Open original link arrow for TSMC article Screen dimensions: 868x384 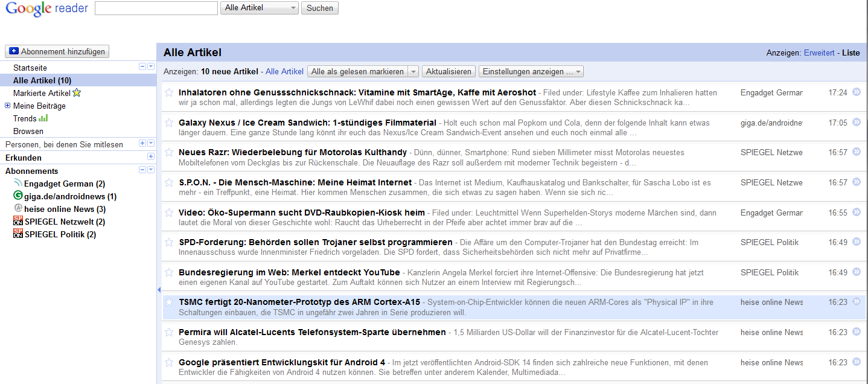point(856,301)
